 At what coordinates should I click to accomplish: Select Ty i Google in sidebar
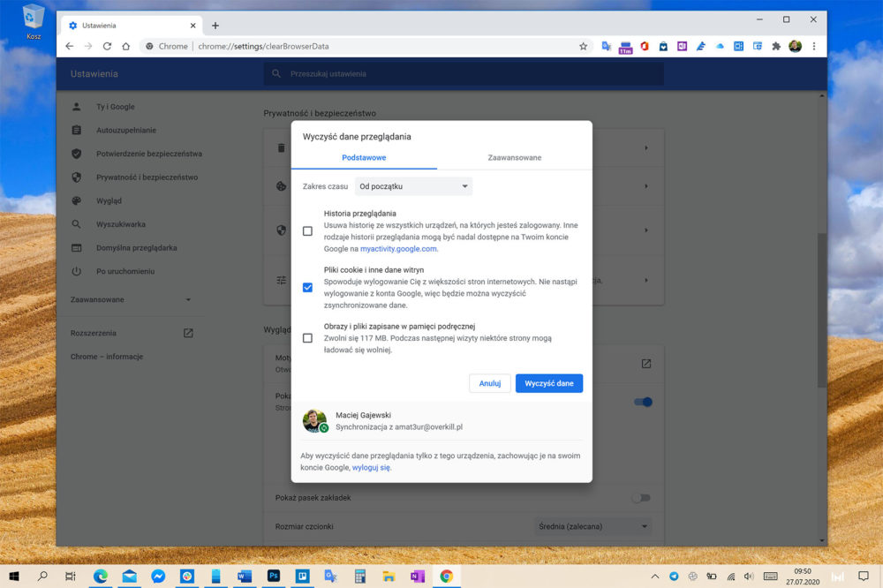tap(115, 107)
